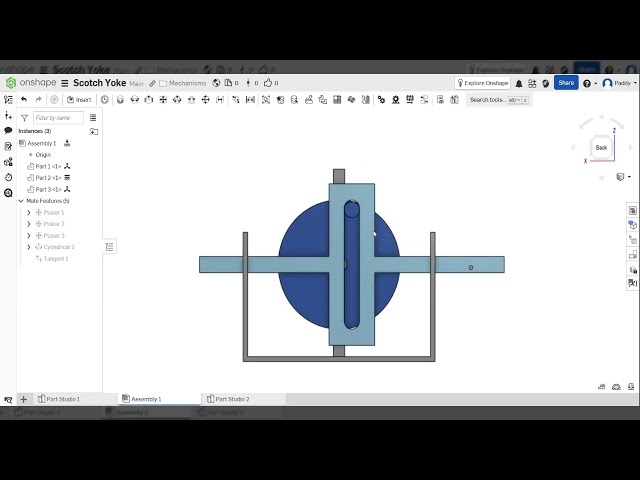Image resolution: width=640 pixels, height=480 pixels.
Task: Select the Cylindrical mate tool
Action: point(177,100)
